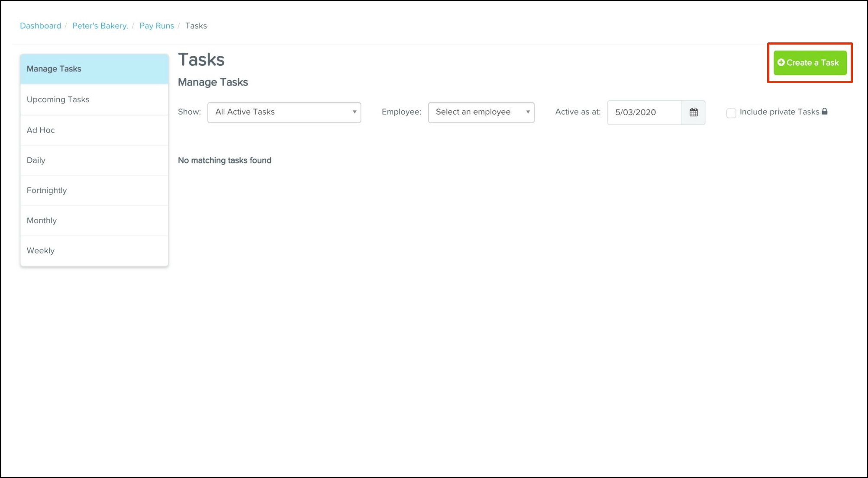Click the plus icon on Create a Task
Screen dimensions: 868x478
[781, 63]
